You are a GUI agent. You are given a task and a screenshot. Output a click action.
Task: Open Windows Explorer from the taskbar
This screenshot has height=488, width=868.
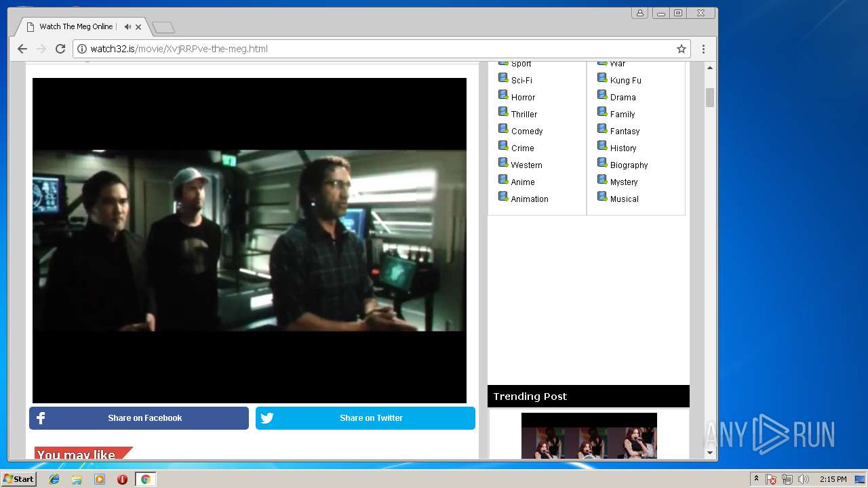click(x=77, y=479)
